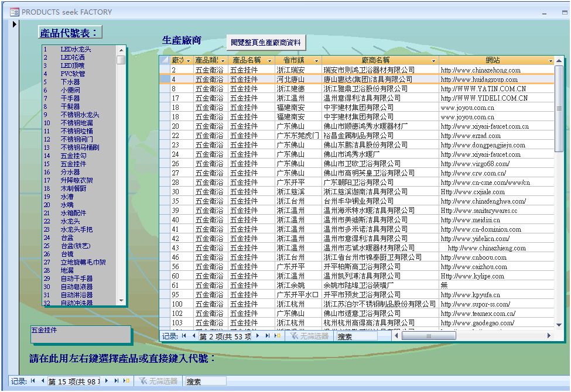Go to previous record in supplier subform navigation
The width and height of the screenshot is (571, 392).
(x=193, y=336)
